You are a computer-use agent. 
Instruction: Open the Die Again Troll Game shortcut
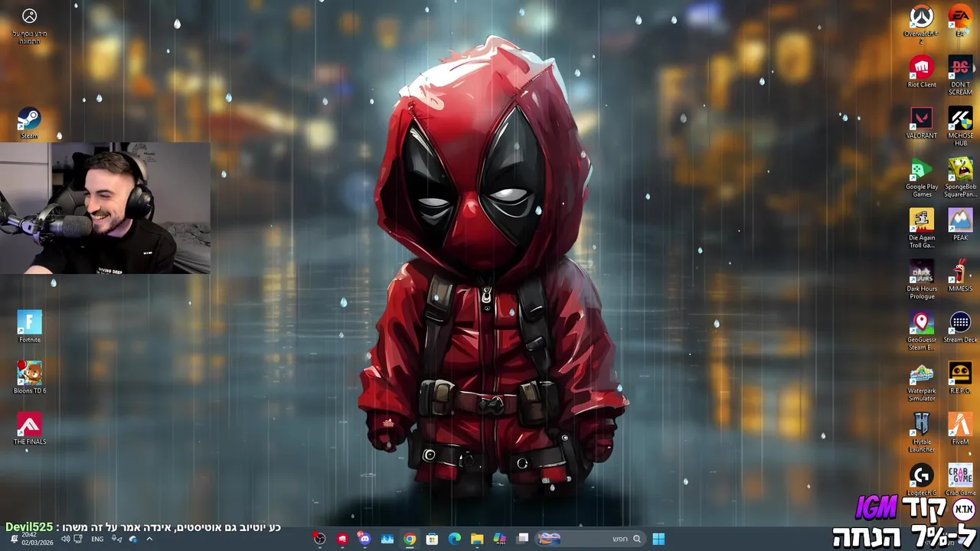pyautogui.click(x=921, y=228)
